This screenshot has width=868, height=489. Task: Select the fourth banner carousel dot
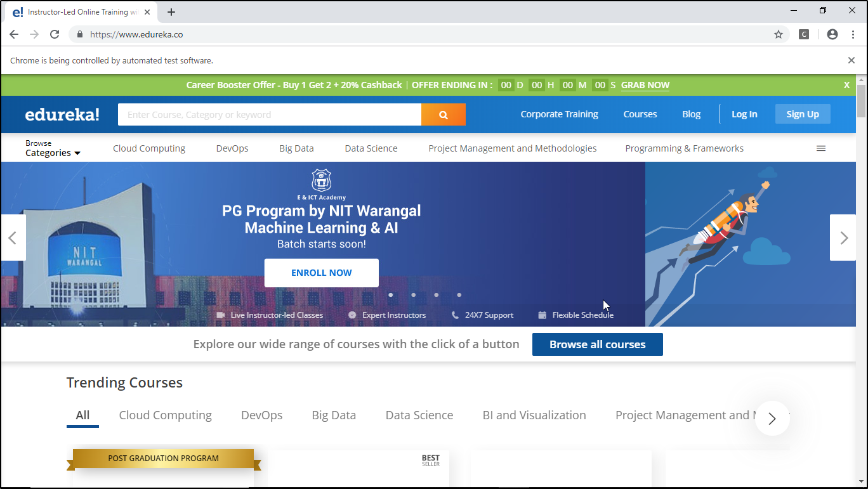(459, 295)
